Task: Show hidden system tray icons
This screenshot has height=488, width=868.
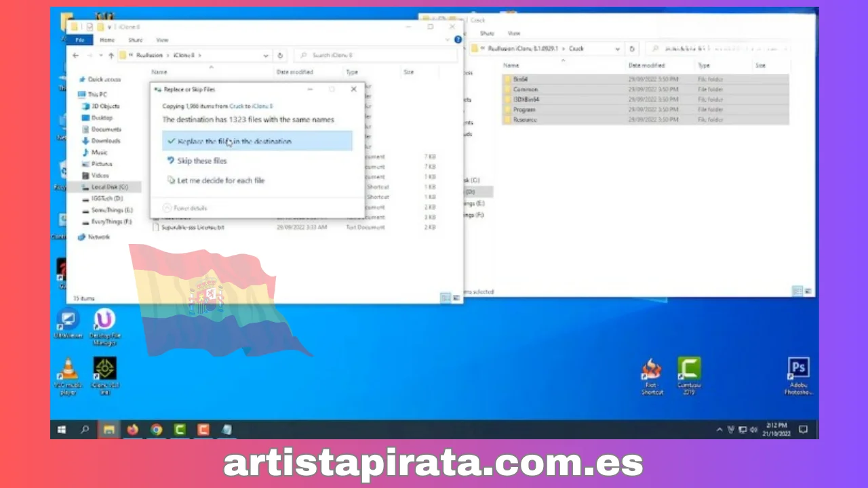Action: [719, 430]
